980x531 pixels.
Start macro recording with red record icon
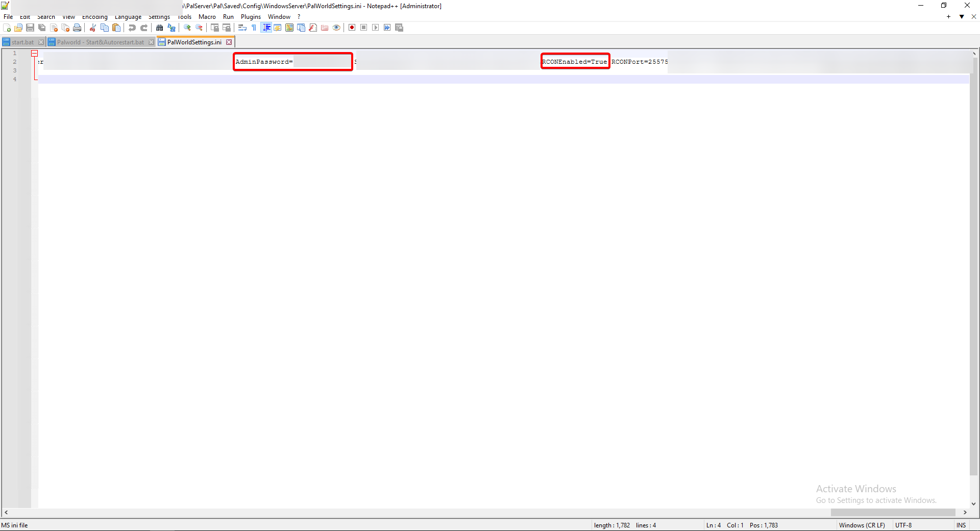pos(352,28)
